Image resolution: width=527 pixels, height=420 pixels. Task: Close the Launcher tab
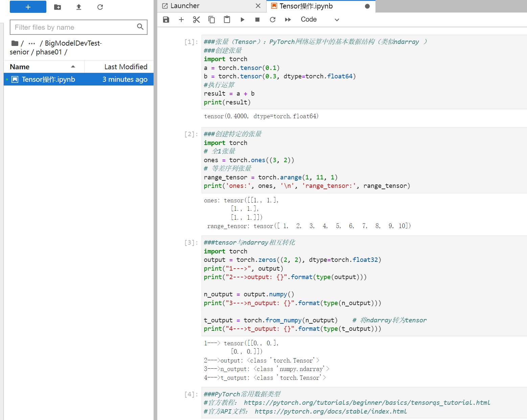pos(258,6)
